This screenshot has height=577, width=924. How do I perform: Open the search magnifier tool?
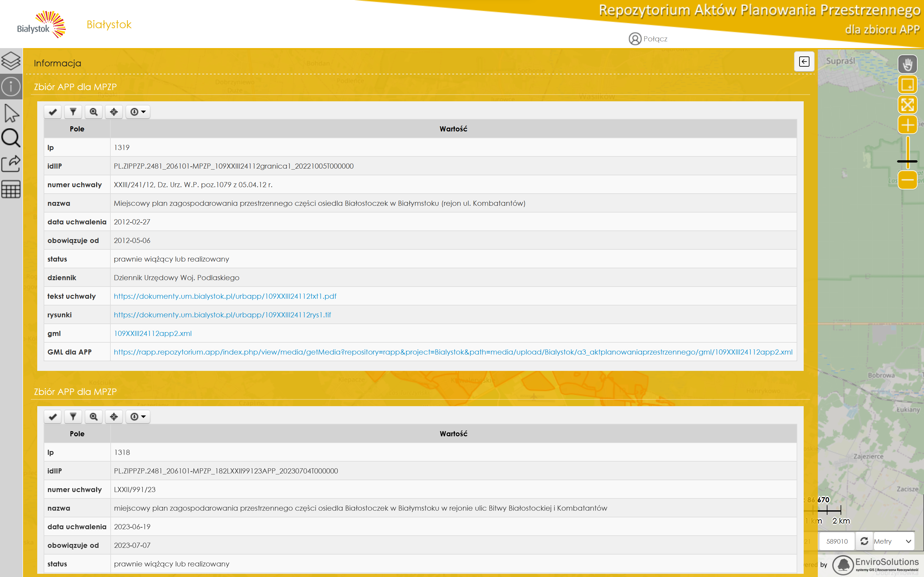(x=11, y=138)
